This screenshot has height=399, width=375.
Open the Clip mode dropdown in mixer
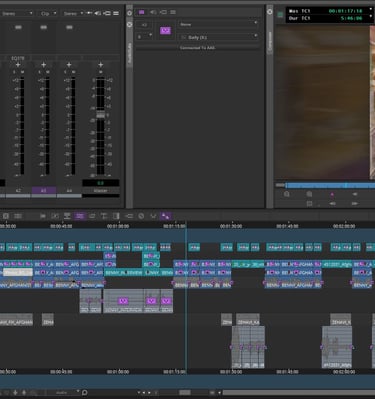pyautogui.click(x=48, y=14)
